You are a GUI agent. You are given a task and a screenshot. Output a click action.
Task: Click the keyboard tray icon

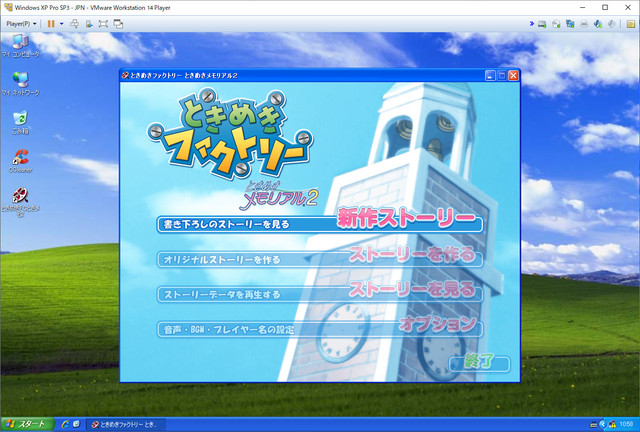coord(594,425)
